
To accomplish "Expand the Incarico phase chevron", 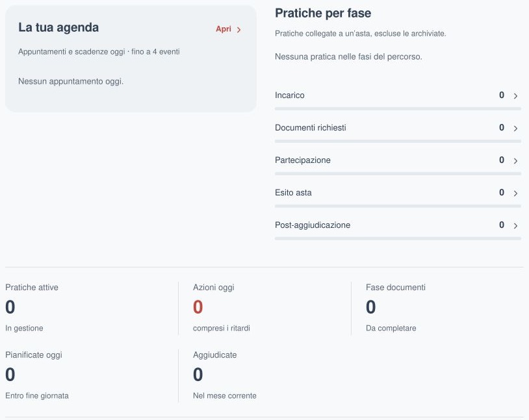I will (515, 95).
